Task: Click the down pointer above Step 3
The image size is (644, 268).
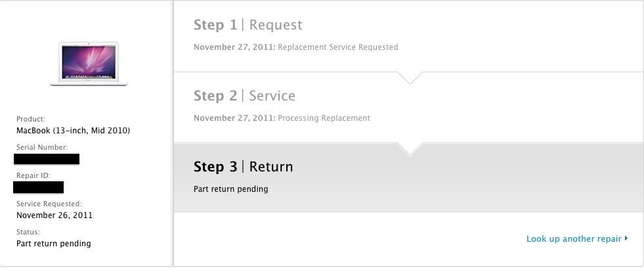Action: coord(410,149)
